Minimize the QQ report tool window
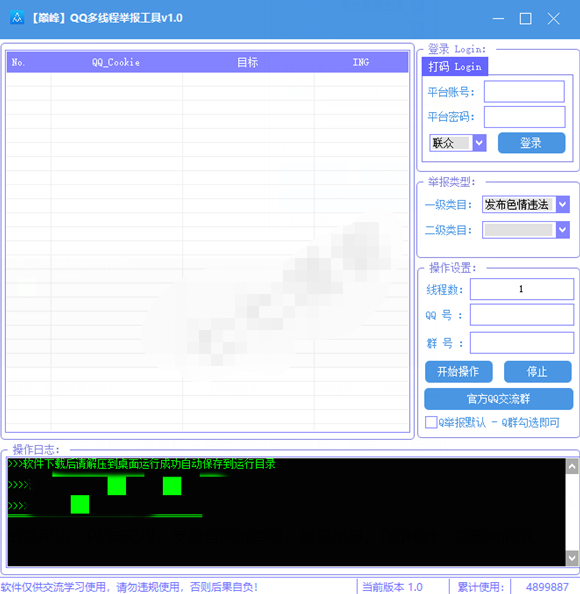This screenshot has width=580, height=594. pos(498,18)
